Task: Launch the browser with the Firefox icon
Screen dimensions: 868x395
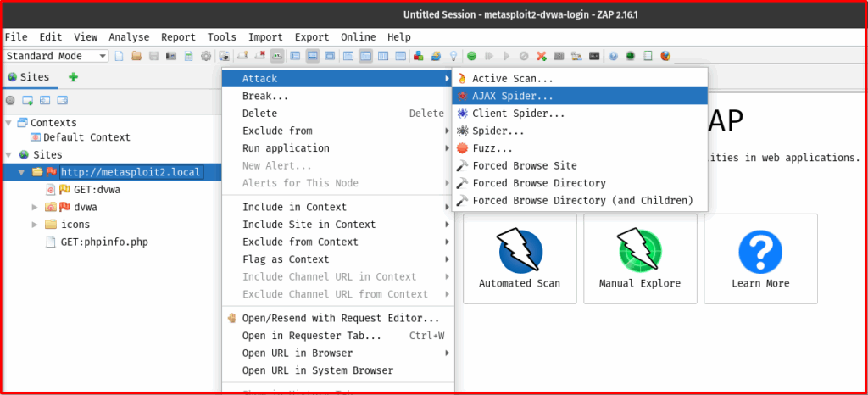Action: pos(666,56)
